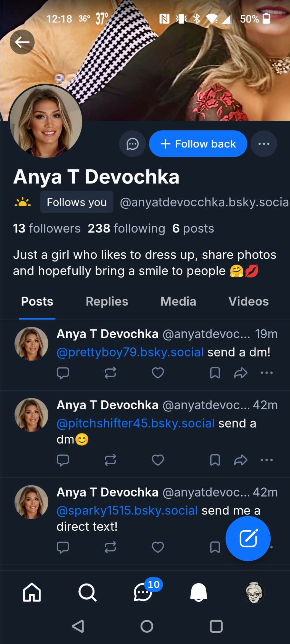
Task: Tap the compose new post button
Action: point(248,538)
